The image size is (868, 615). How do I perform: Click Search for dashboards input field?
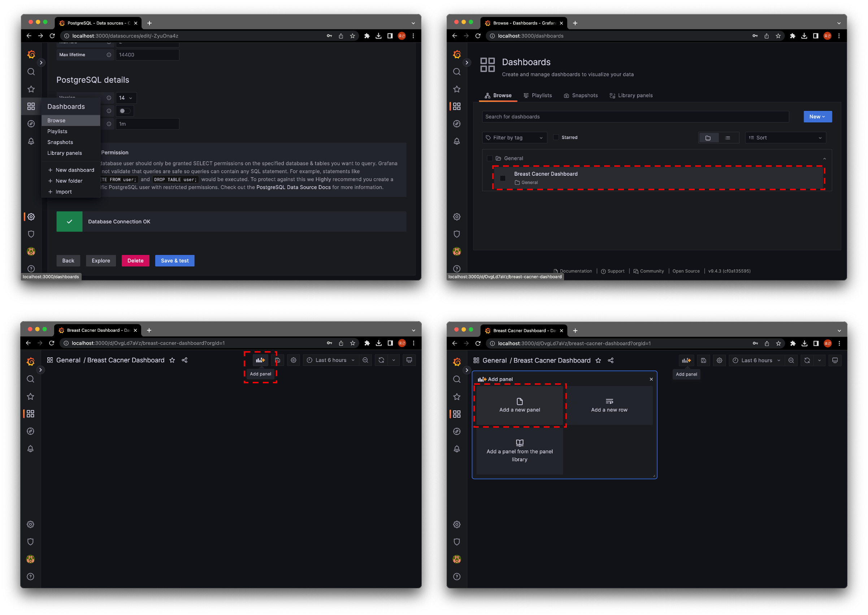point(635,117)
